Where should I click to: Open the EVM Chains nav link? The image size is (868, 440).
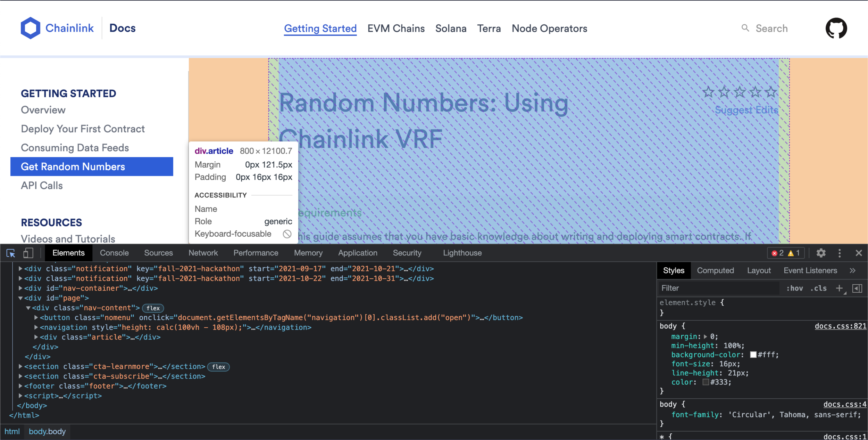coord(396,28)
